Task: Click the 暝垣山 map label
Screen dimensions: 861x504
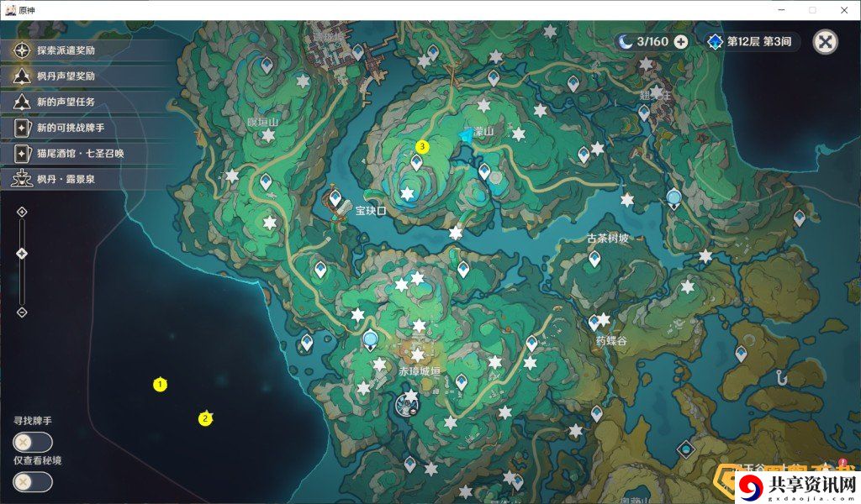Action: pos(262,122)
